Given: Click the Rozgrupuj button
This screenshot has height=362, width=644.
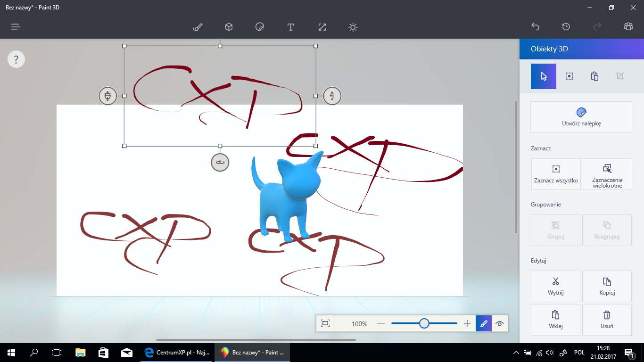Looking at the screenshot, I should click(x=607, y=230).
